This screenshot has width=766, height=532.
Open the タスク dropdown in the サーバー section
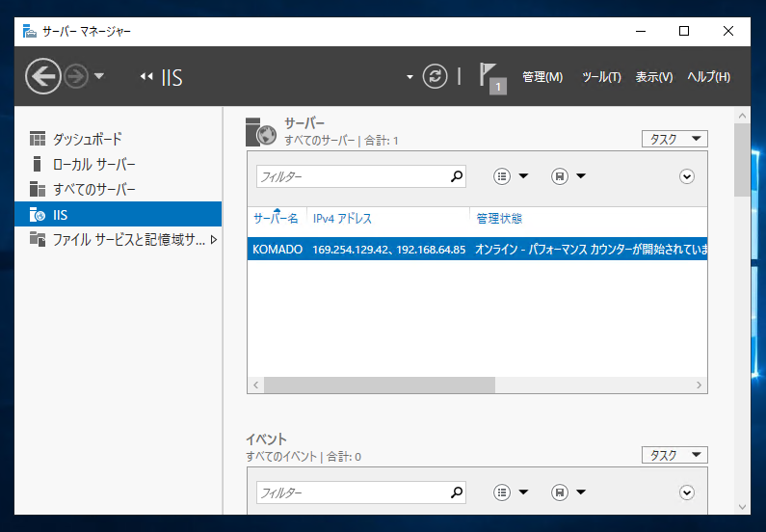[674, 139]
